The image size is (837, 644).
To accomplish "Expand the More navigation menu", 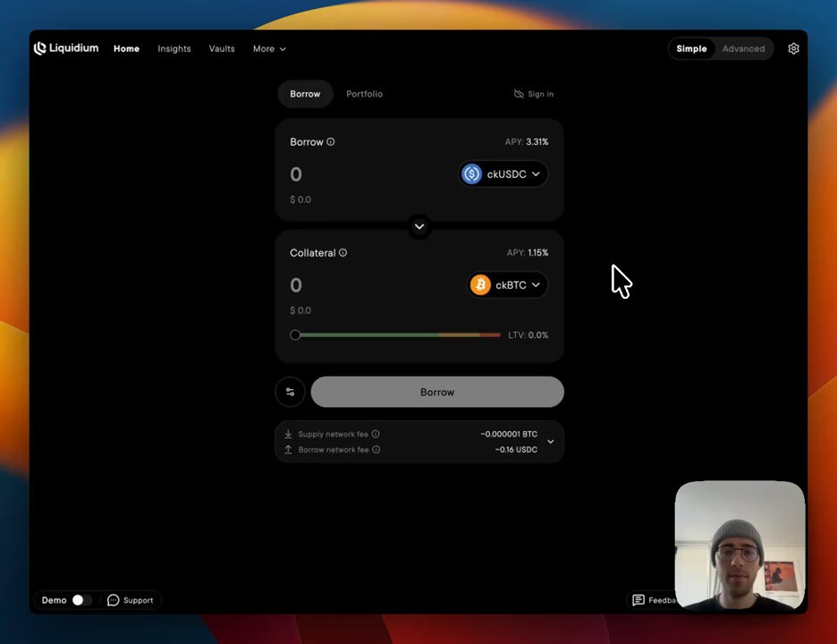I will 269,48.
